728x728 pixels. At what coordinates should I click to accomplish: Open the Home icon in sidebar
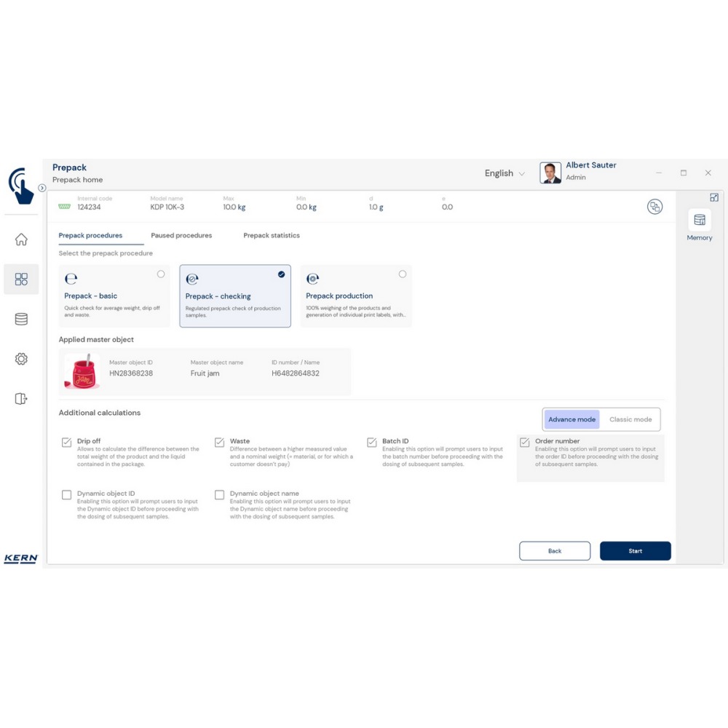(21, 240)
